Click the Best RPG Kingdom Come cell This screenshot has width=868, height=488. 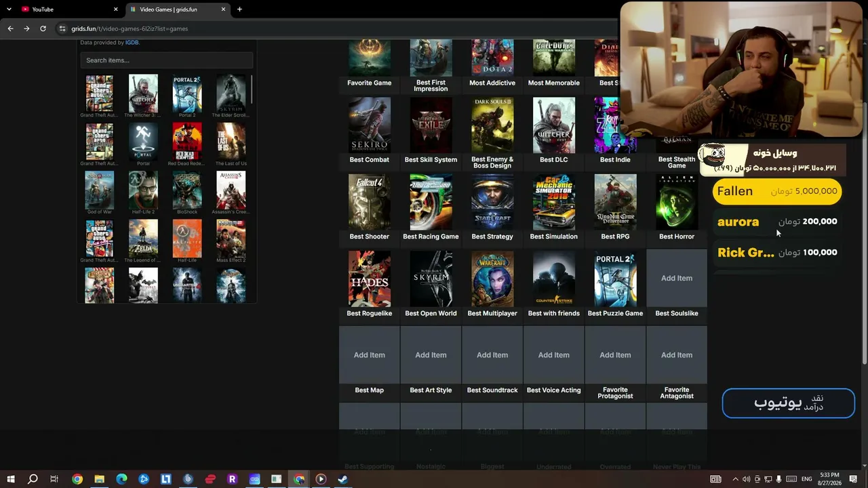615,202
